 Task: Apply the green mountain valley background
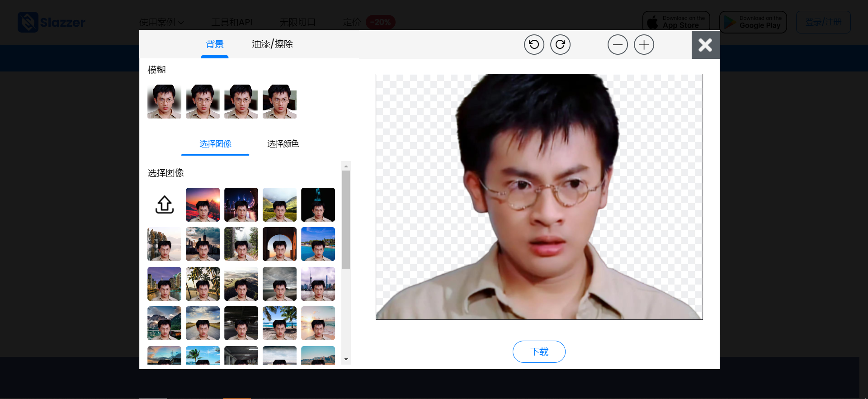point(279,204)
